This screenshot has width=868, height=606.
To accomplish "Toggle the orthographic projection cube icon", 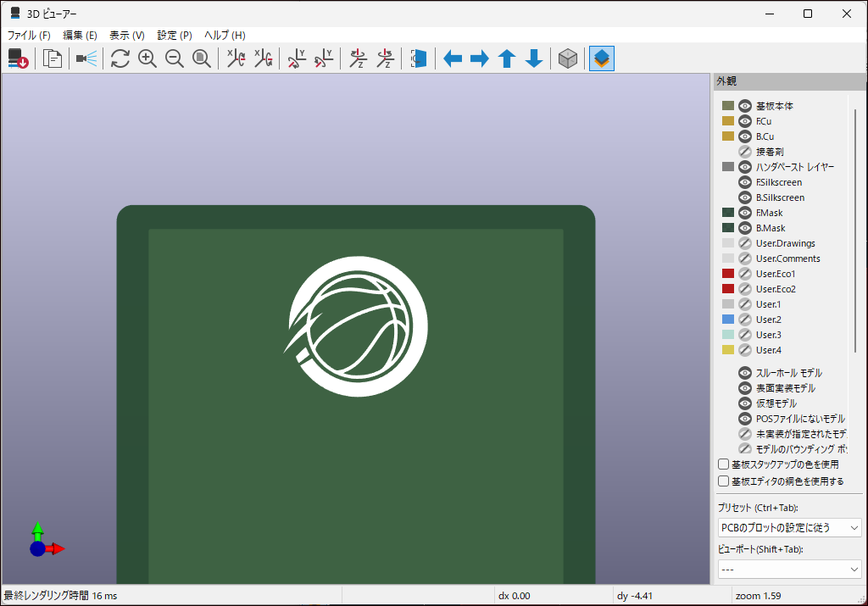I will (568, 58).
